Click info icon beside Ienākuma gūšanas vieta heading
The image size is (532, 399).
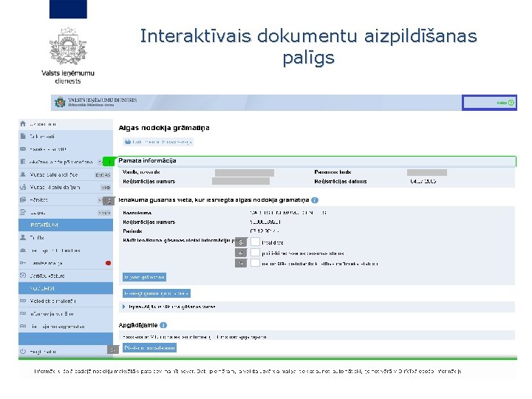(x=315, y=200)
